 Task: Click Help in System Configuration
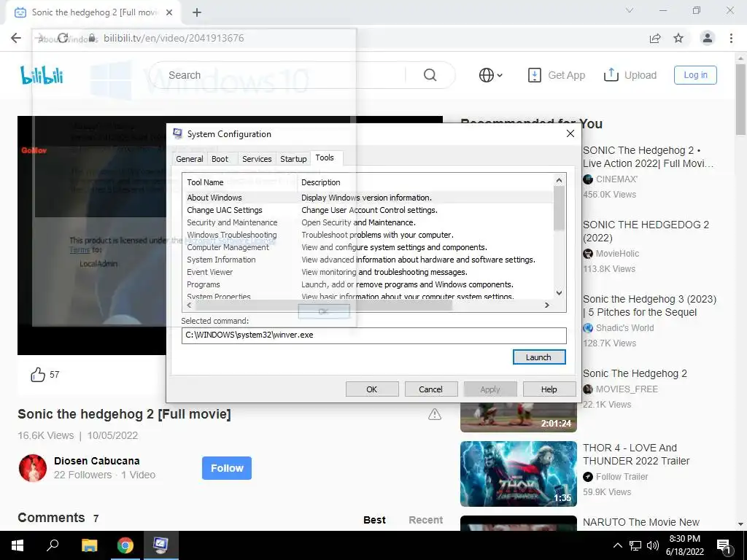(x=549, y=389)
